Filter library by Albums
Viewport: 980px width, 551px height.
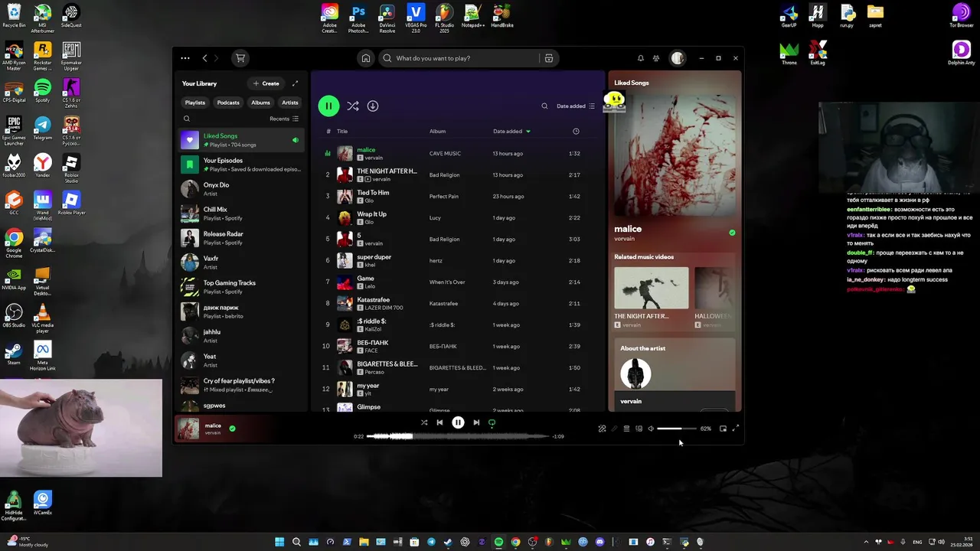261,103
